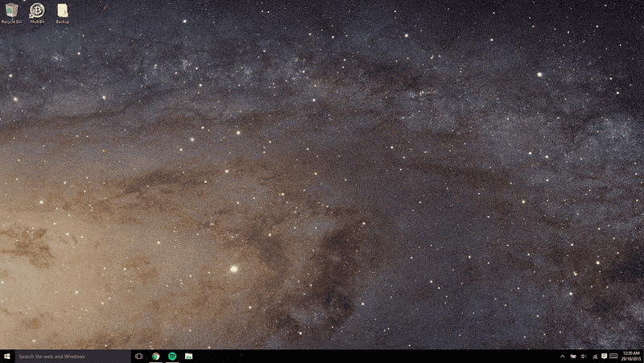Click the Search the web and Windows box
Viewport: 644px width, 363px height.
[x=72, y=357]
